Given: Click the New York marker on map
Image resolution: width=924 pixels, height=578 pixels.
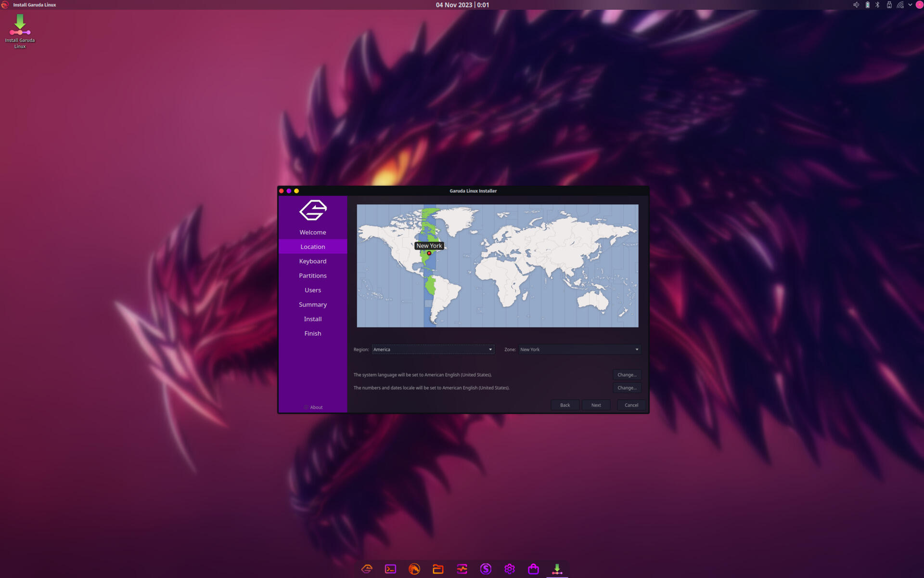Looking at the screenshot, I should click(x=429, y=253).
